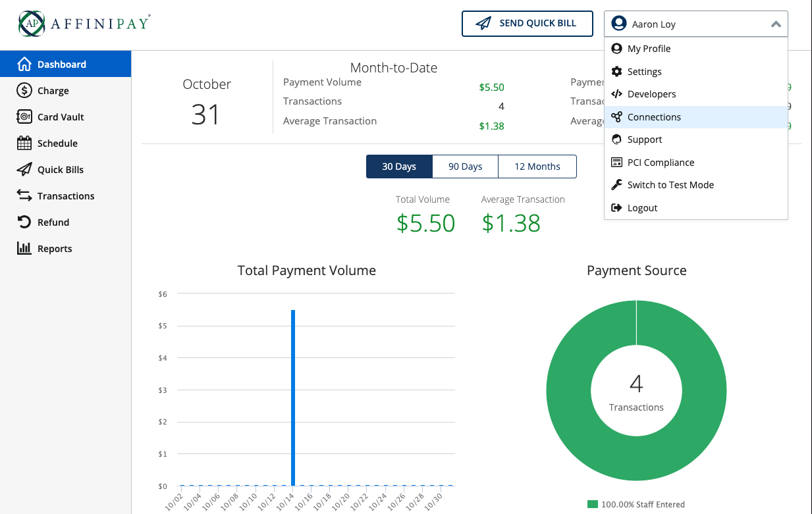Click the Send Quick Bill button
This screenshot has height=514, width=812.
click(x=527, y=23)
